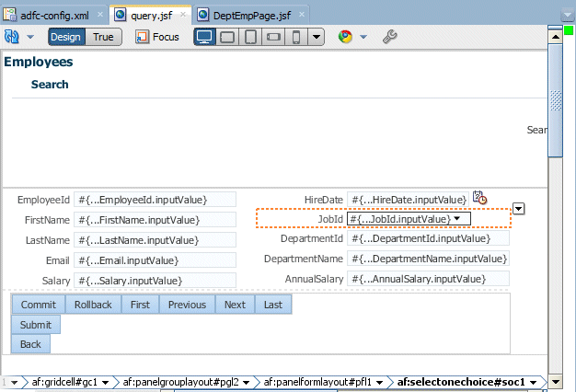Select af:gridcell#gc1 in breadcrumb
Screen dimensions: 576x392
(64, 383)
